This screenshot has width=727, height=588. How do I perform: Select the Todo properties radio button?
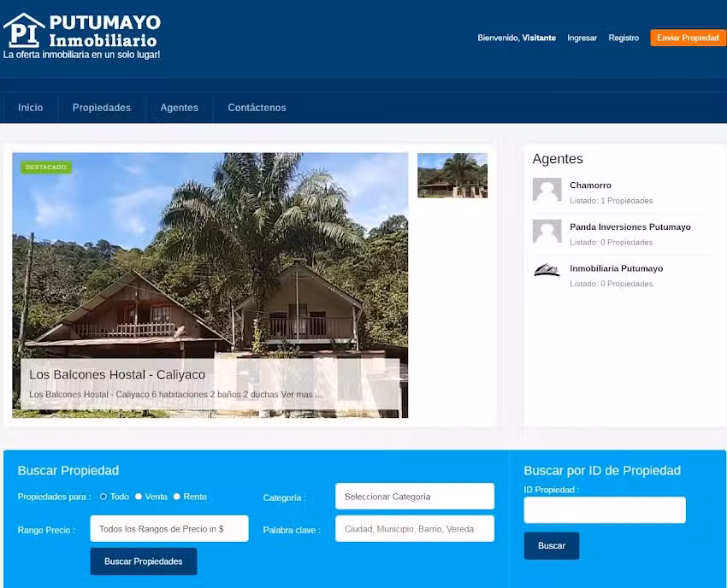[x=103, y=496]
